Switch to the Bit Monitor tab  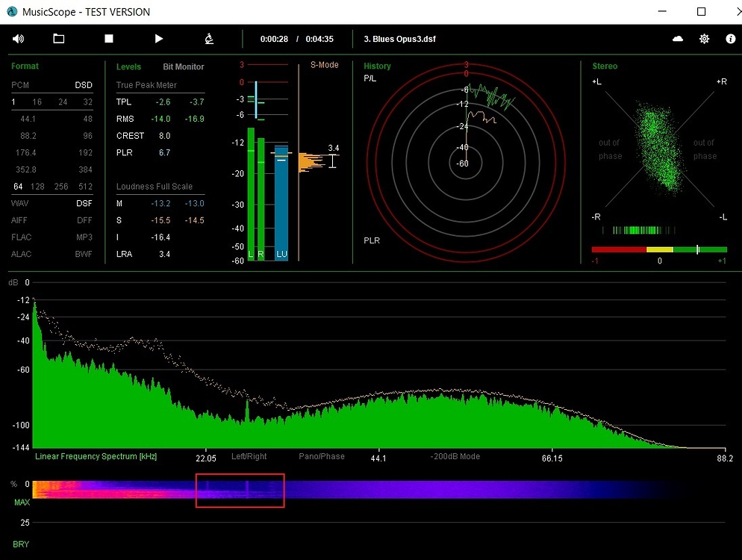point(184,66)
